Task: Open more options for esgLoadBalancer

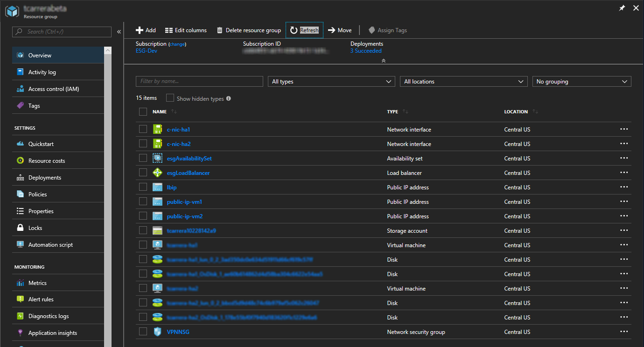Action: pyautogui.click(x=624, y=173)
